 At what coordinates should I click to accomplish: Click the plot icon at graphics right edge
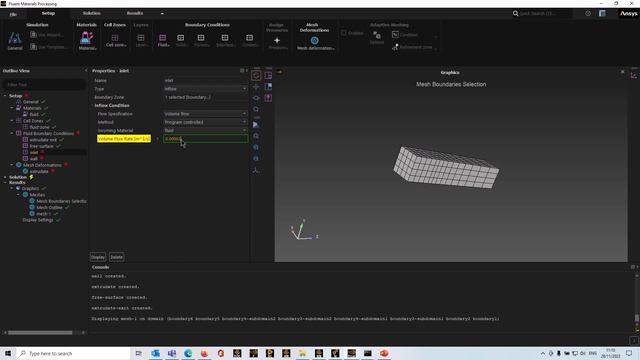pos(633,76)
